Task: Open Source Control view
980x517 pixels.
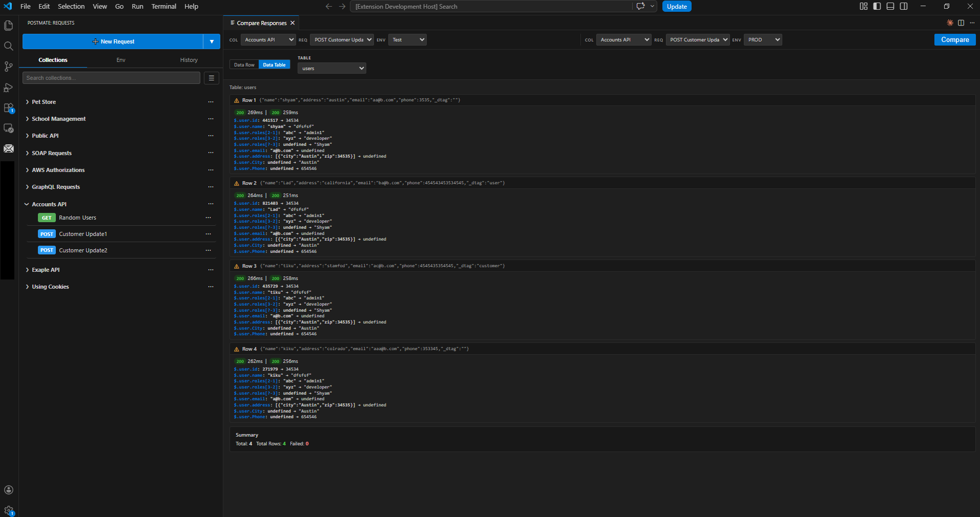Action: [9, 67]
